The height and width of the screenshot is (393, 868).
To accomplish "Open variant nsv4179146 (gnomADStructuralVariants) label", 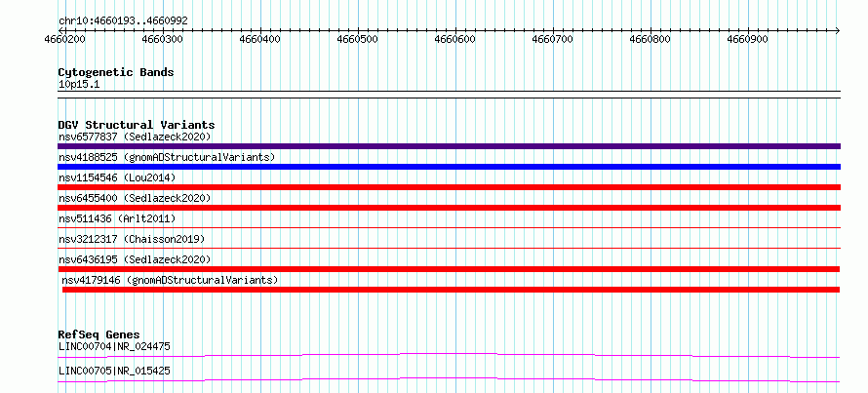I will coord(170,280).
